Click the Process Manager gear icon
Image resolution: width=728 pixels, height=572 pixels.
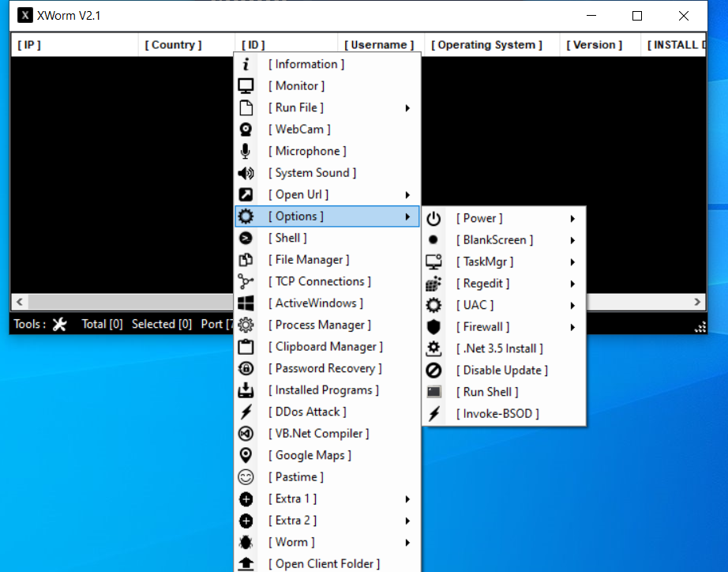246,325
